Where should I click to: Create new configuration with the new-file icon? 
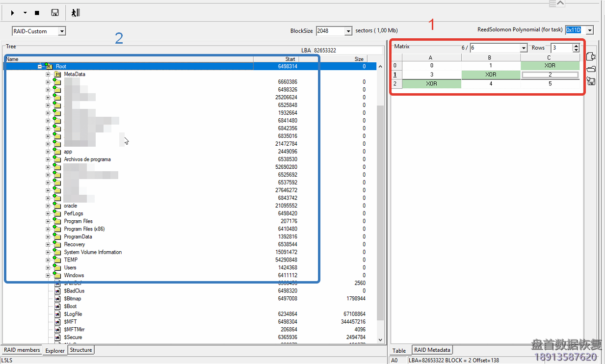[x=591, y=56]
